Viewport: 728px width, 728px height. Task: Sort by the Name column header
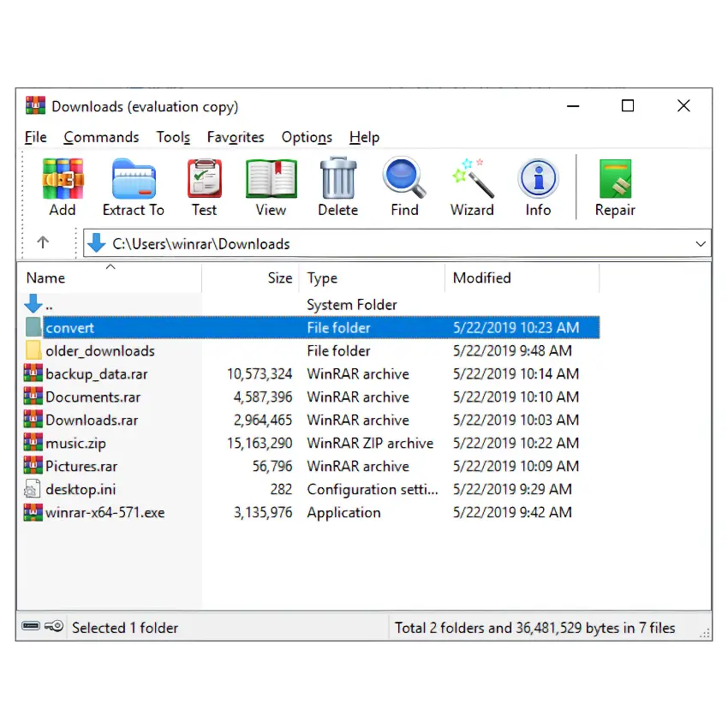pos(110,277)
